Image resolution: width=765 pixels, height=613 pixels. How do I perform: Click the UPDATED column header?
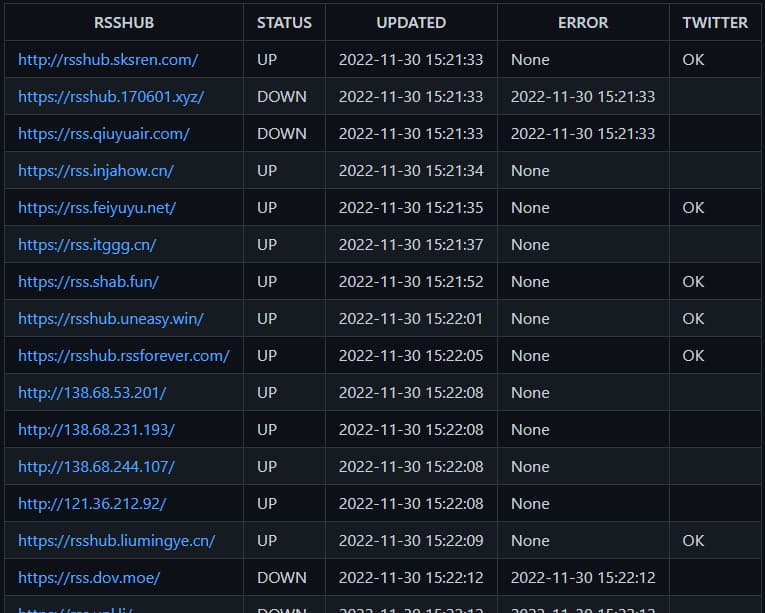pos(411,22)
